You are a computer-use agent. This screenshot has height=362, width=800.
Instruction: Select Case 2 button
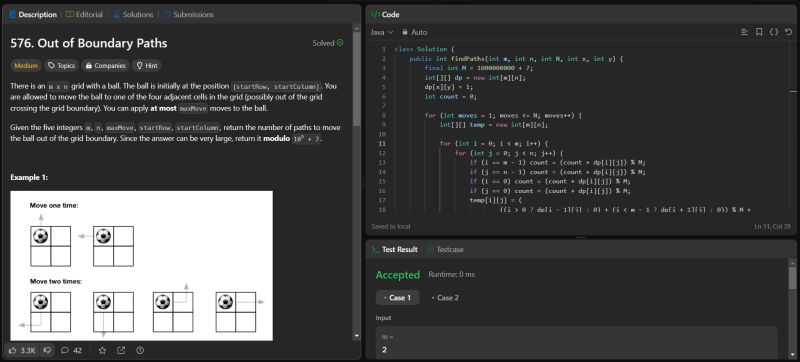[x=445, y=298]
